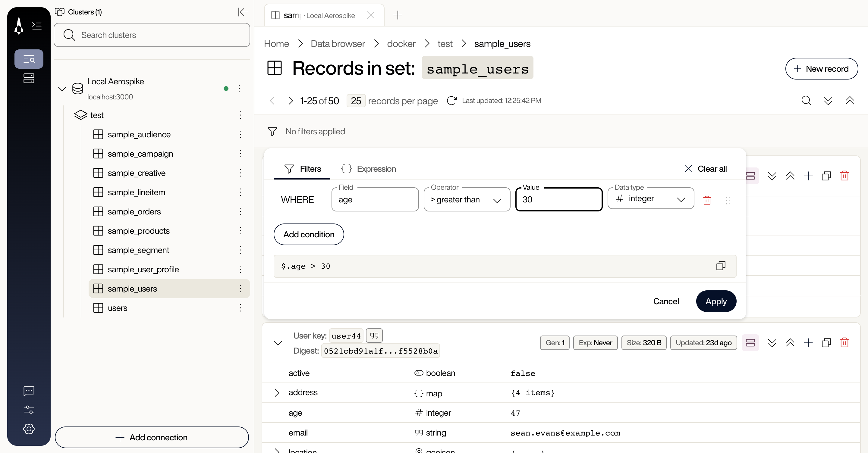Image resolution: width=868 pixels, height=453 pixels.
Task: Collapse all records in top toolbar
Action: pos(850,100)
